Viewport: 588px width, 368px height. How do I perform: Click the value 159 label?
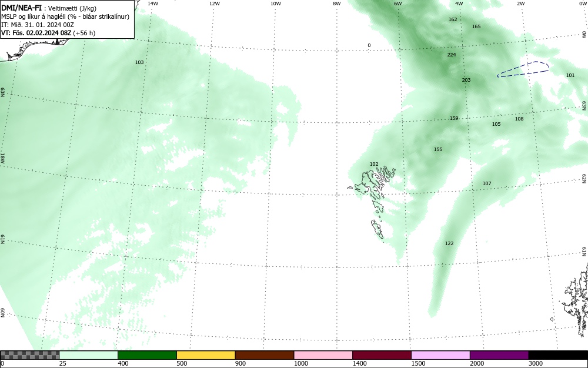point(454,118)
